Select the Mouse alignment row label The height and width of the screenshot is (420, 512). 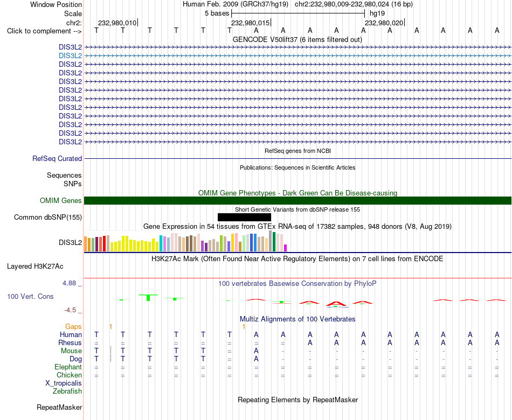tap(72, 351)
